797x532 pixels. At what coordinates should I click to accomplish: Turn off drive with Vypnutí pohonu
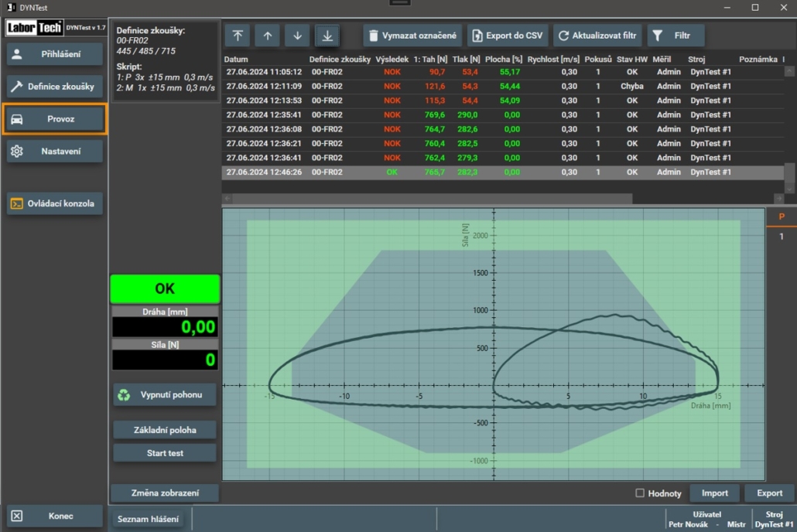click(164, 395)
